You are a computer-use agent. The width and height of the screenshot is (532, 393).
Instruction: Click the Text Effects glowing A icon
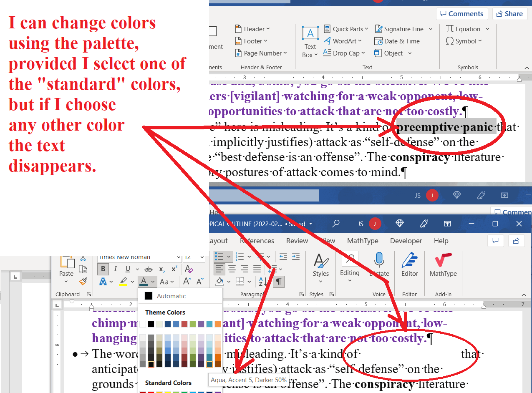(x=103, y=282)
